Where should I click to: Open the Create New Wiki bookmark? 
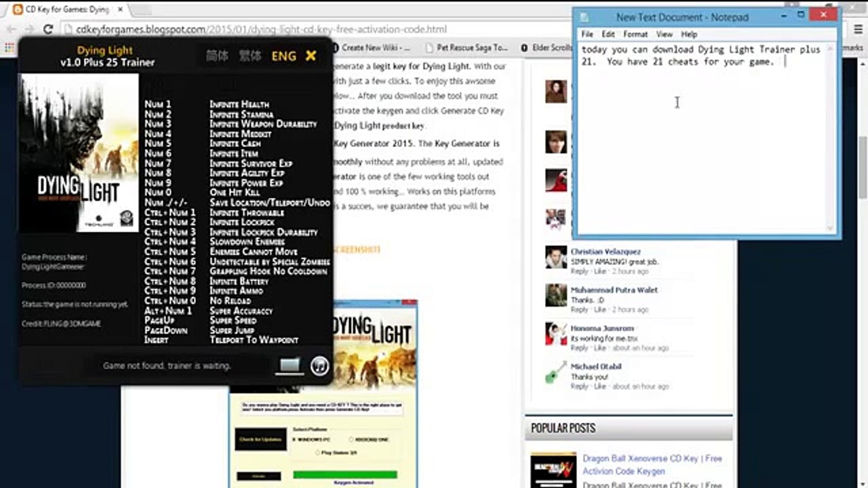point(375,47)
